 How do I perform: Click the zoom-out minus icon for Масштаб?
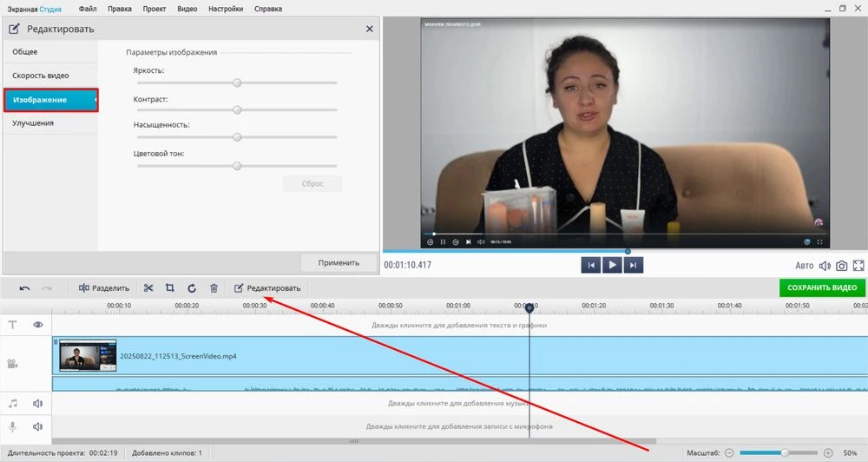coord(729,452)
